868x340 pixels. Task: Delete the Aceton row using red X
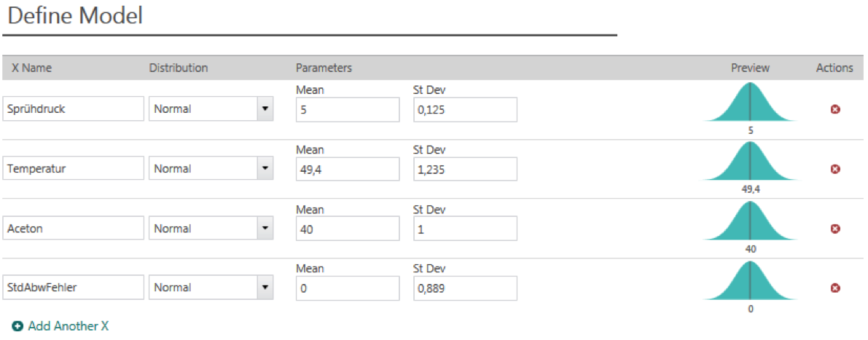tap(835, 229)
